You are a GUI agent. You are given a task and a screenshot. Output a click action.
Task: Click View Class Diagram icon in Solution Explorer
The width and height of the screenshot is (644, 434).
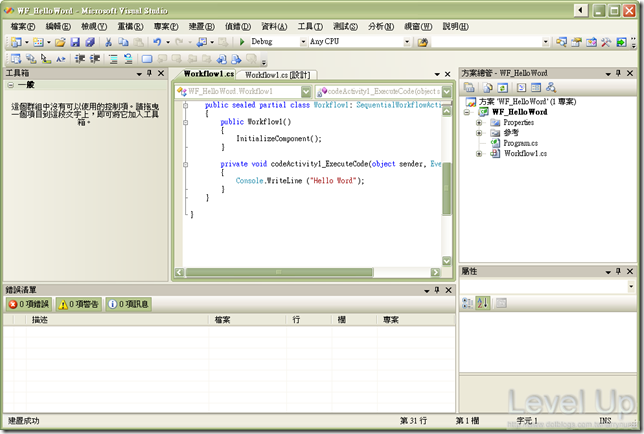click(x=551, y=87)
